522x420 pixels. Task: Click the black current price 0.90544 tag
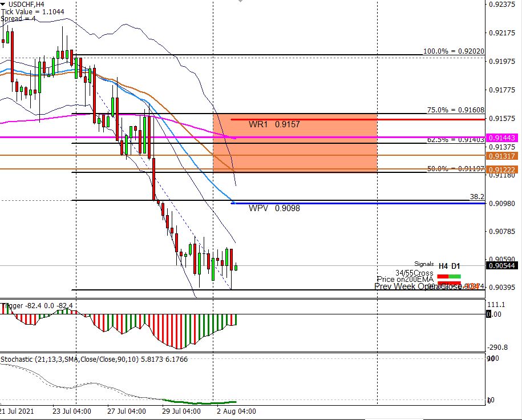point(502,265)
